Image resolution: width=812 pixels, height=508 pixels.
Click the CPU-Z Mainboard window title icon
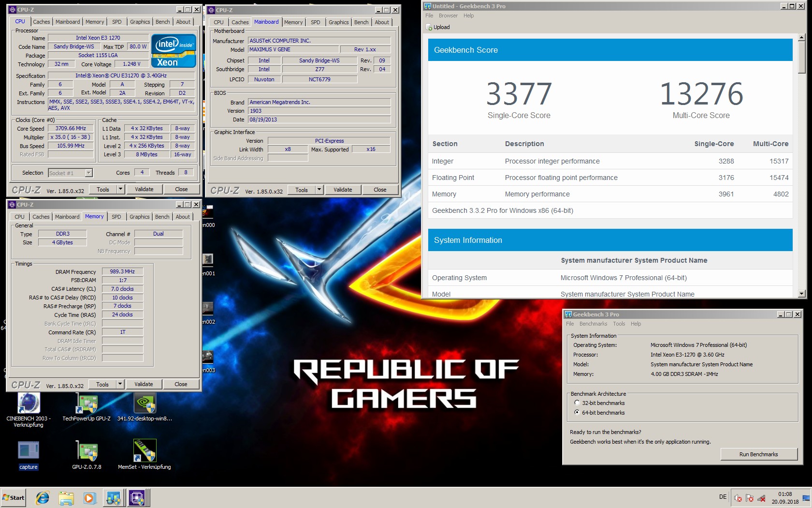pos(211,10)
